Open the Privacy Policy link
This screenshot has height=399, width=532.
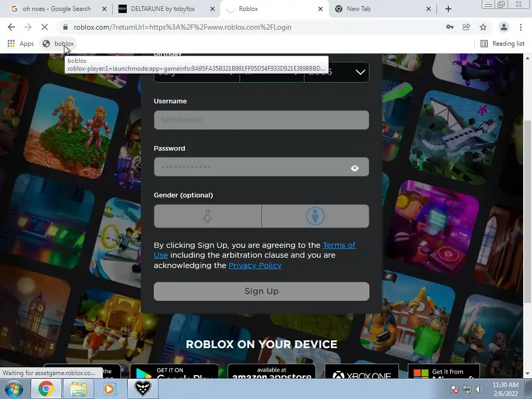pyautogui.click(x=255, y=265)
